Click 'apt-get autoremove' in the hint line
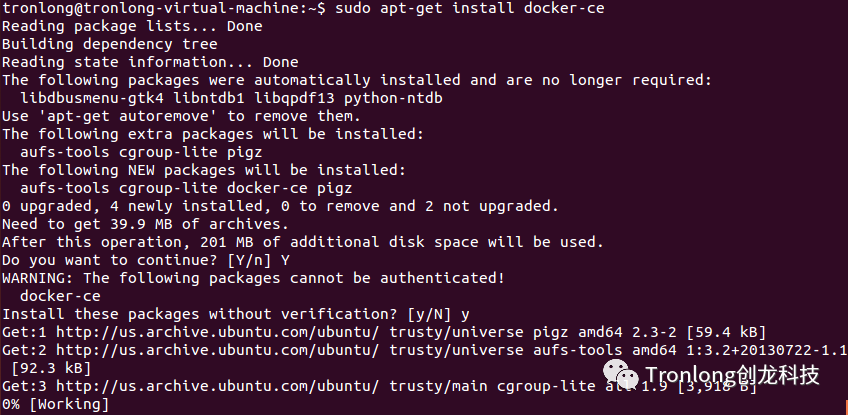The height and width of the screenshot is (415, 848). [120, 115]
